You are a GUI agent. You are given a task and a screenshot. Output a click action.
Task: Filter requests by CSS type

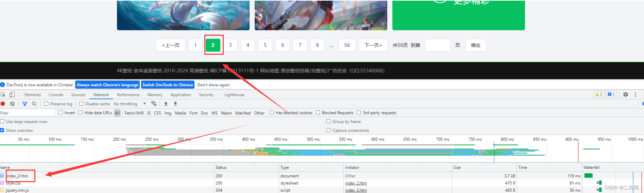(x=157, y=113)
